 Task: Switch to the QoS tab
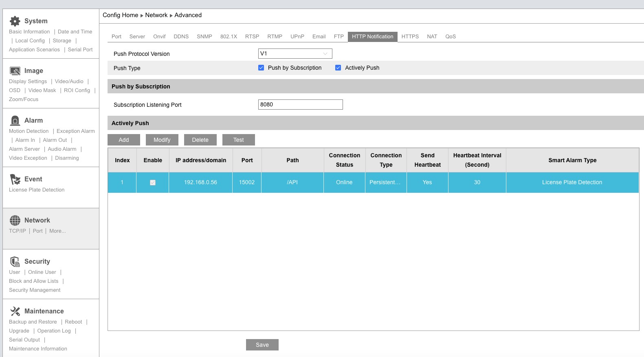pos(451,36)
